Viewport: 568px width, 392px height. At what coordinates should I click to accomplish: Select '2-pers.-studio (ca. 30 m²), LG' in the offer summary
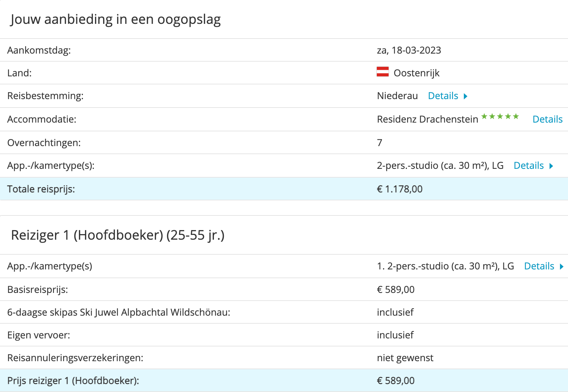point(440,166)
